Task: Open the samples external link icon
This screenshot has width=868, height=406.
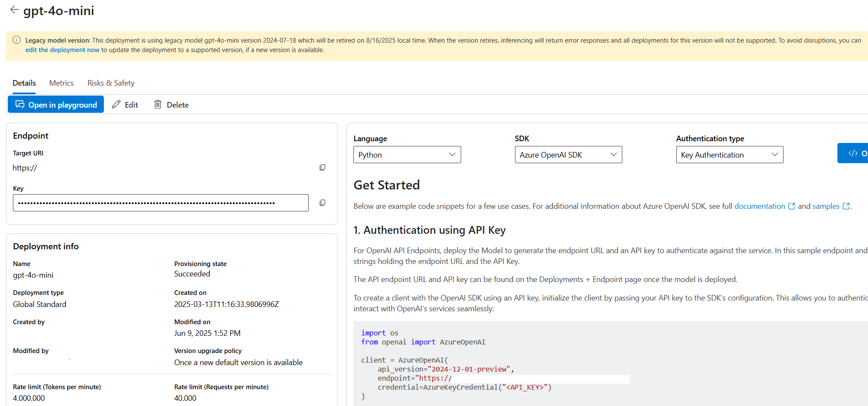Action: click(846, 206)
